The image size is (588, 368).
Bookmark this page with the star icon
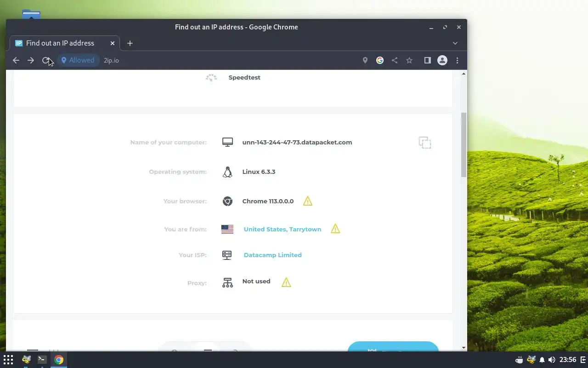coord(409,60)
